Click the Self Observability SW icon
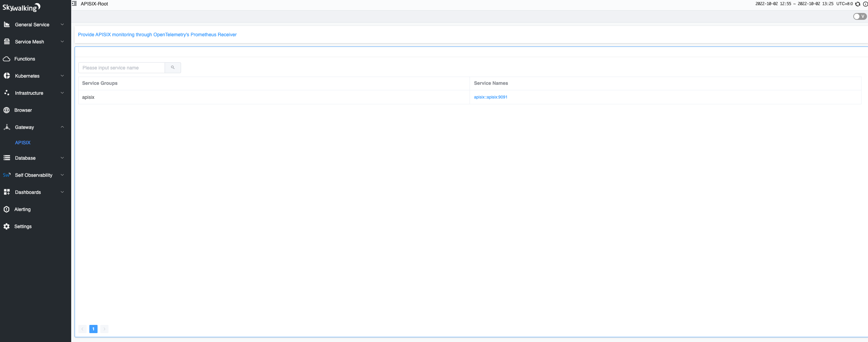 click(x=7, y=175)
